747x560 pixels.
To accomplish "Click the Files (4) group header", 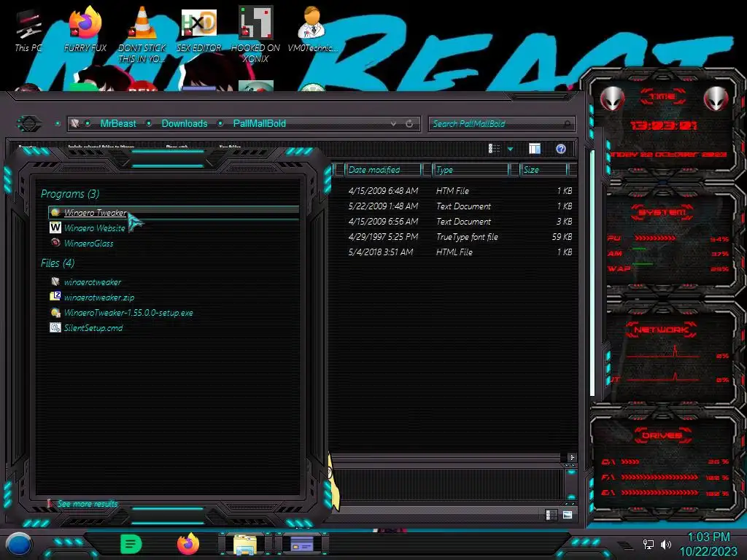I will pos(58,262).
